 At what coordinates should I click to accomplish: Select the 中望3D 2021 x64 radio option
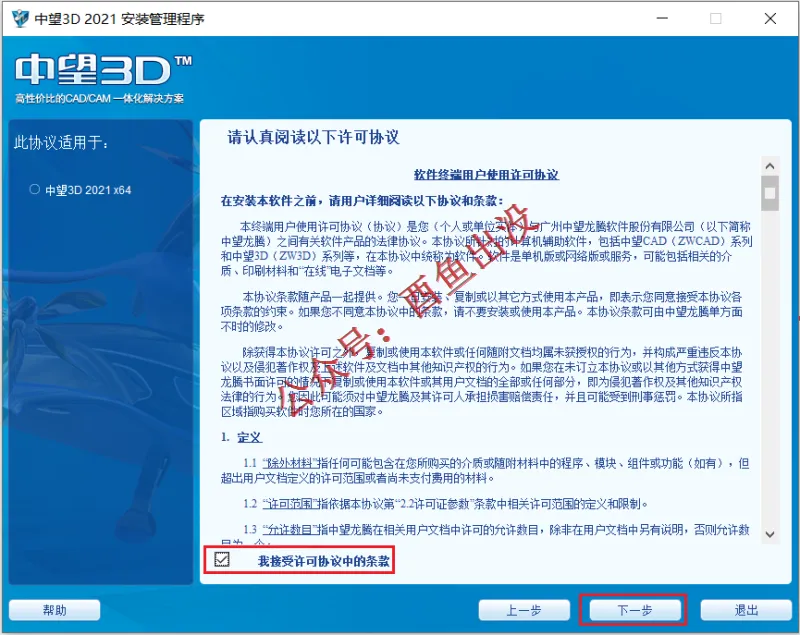click(x=35, y=190)
